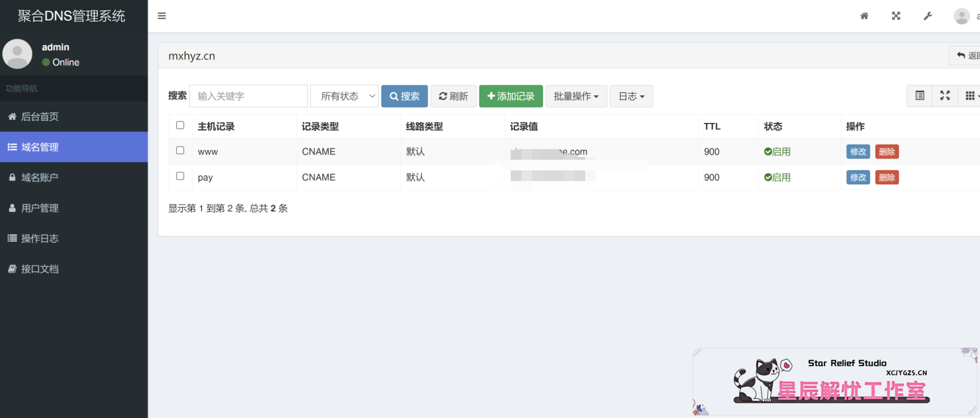
Task: Open 后台首页 in the sidebar
Action: coord(40,117)
